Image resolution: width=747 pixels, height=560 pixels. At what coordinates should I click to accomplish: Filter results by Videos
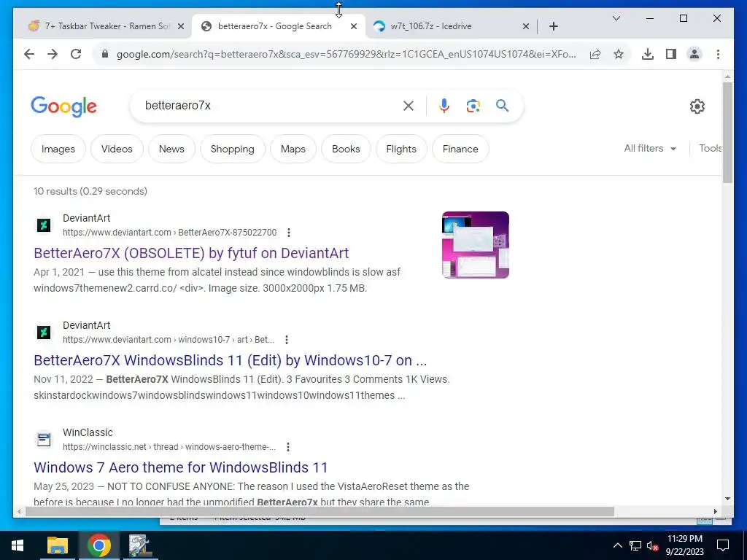point(117,149)
